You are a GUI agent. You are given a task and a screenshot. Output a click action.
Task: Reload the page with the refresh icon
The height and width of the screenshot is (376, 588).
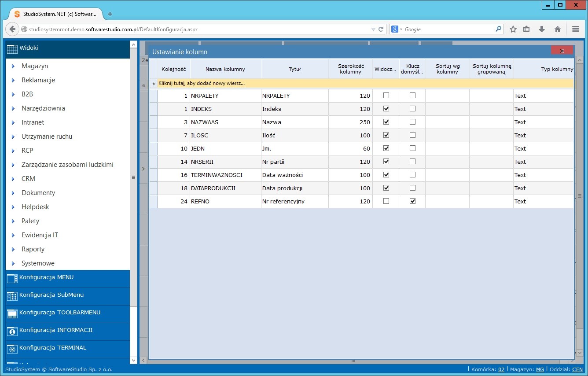click(381, 29)
